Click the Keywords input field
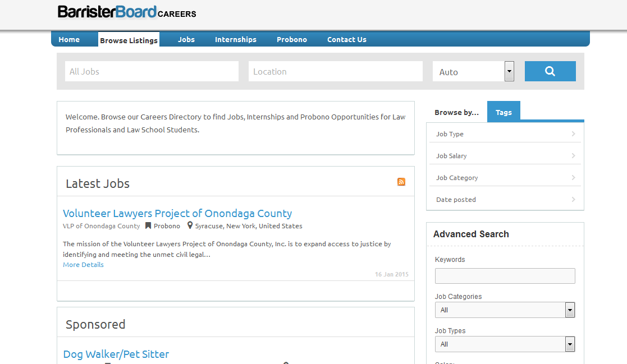627x364 pixels. click(505, 276)
